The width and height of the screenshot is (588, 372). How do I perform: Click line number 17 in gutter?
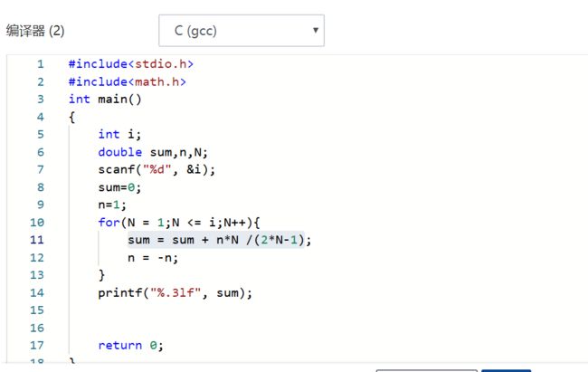pyautogui.click(x=37, y=346)
